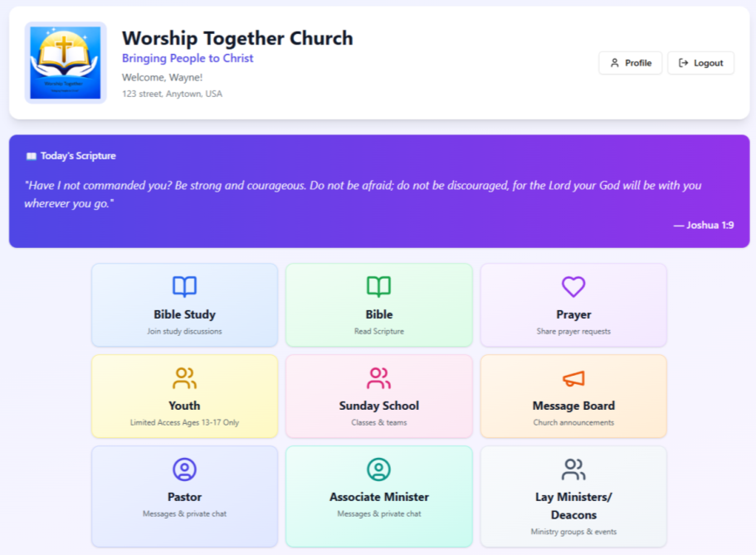Select the Bible Study card title

184,314
